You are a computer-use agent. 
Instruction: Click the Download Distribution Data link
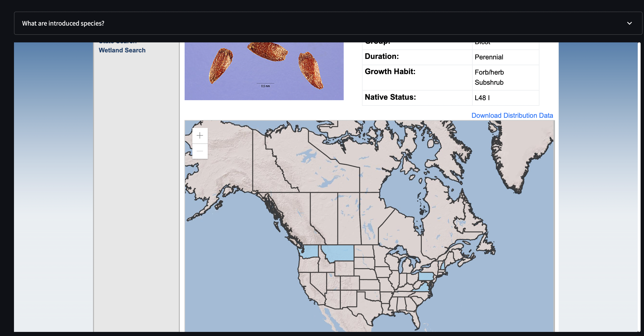click(x=512, y=115)
